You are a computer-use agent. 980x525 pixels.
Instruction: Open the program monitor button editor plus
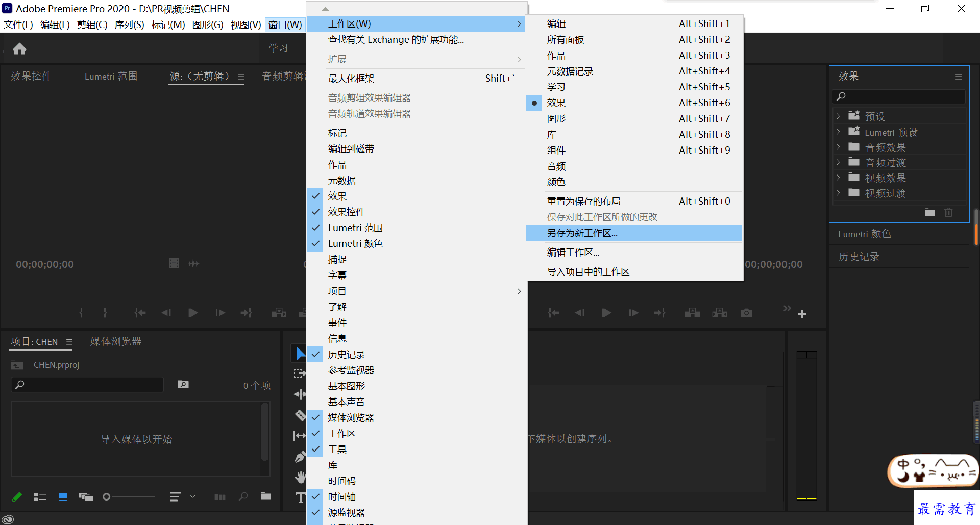[x=802, y=314]
